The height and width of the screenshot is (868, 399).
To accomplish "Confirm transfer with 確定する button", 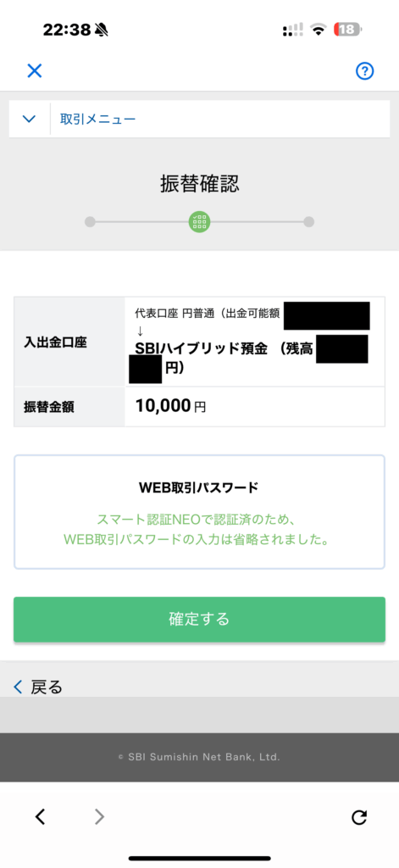I will pyautogui.click(x=199, y=620).
